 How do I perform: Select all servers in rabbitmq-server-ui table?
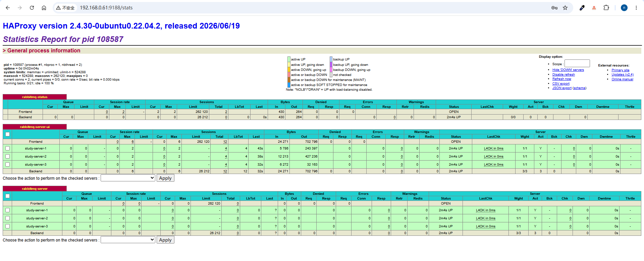8,134
